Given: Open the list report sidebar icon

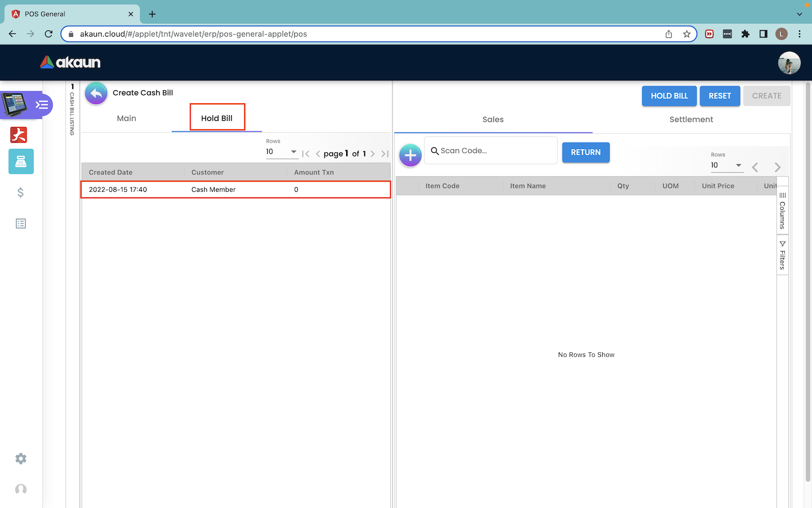Looking at the screenshot, I should coord(21,224).
